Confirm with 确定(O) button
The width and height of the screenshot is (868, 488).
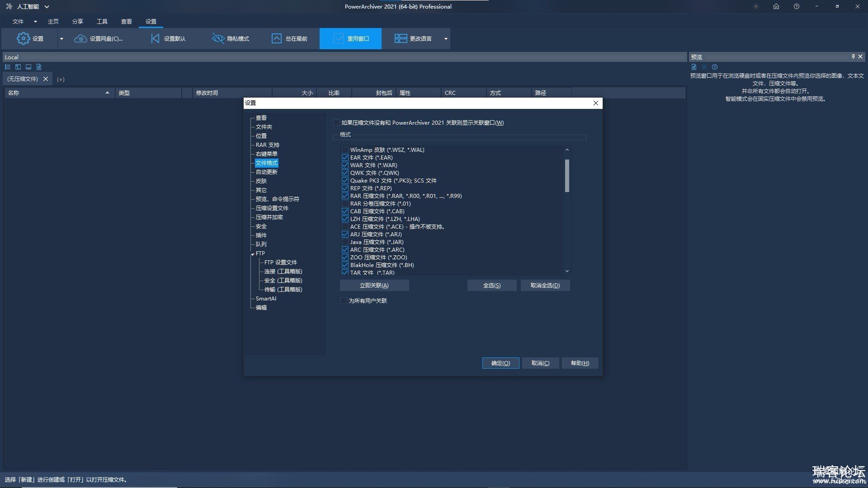pyautogui.click(x=500, y=363)
